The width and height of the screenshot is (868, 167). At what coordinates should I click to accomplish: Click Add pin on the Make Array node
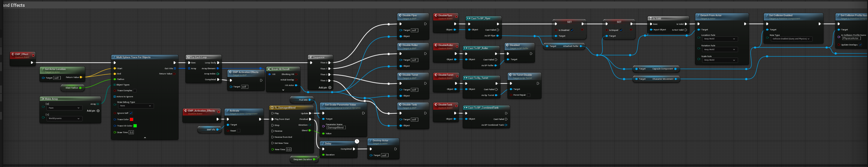pyautogui.click(x=93, y=111)
